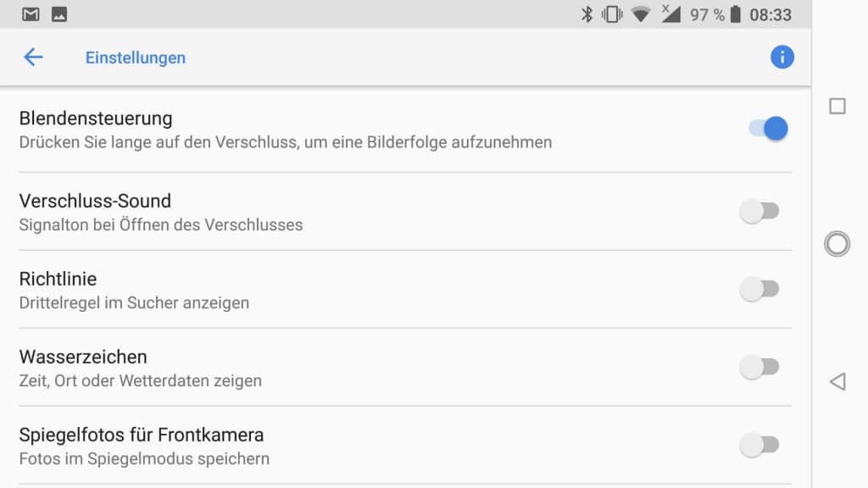Viewport: 868px width, 488px height.
Task: Tap the Wi-Fi status icon
Action: 641,14
